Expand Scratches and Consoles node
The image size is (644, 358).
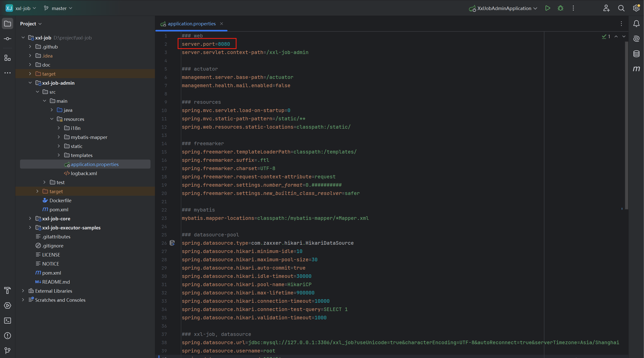pyautogui.click(x=23, y=300)
